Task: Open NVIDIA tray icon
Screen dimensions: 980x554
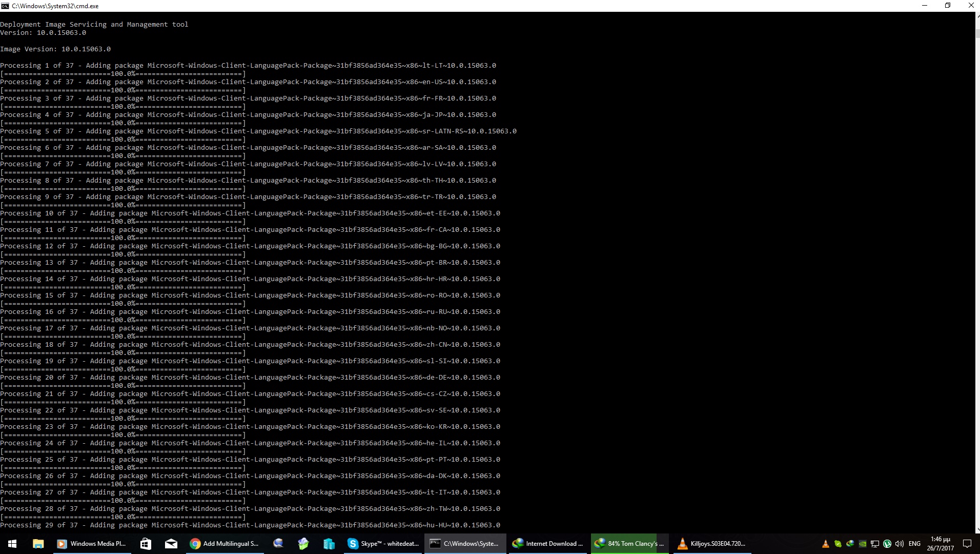Action: click(x=863, y=544)
